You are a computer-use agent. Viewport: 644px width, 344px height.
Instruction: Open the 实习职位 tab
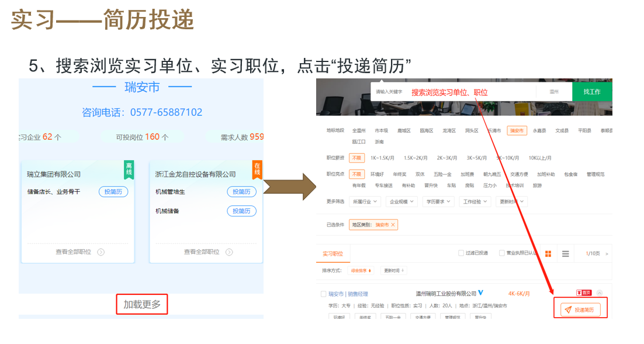pyautogui.click(x=333, y=254)
